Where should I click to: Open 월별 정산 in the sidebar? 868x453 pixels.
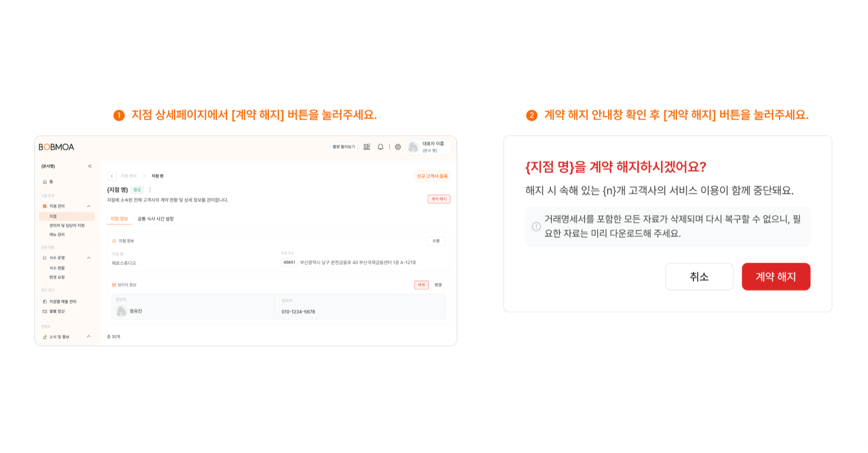coord(54,311)
